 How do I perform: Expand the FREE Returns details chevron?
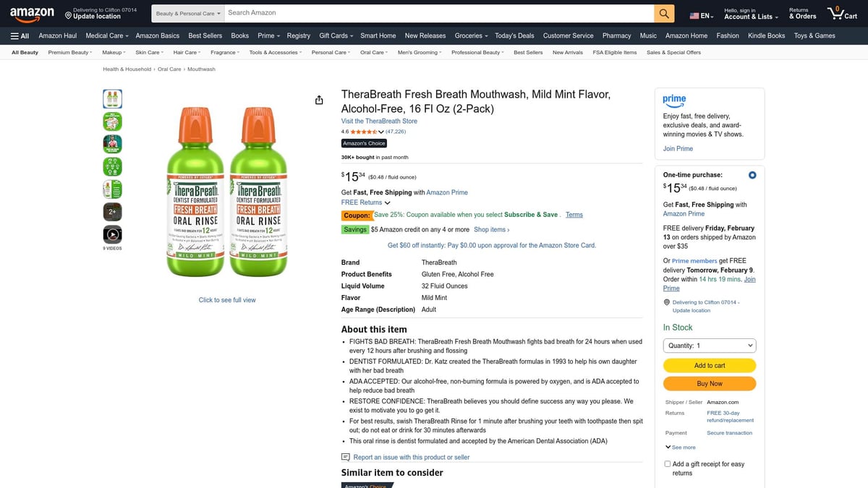point(386,202)
